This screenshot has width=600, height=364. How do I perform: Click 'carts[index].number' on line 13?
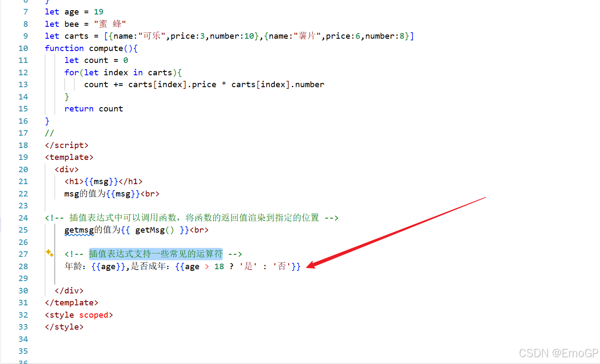coord(278,85)
